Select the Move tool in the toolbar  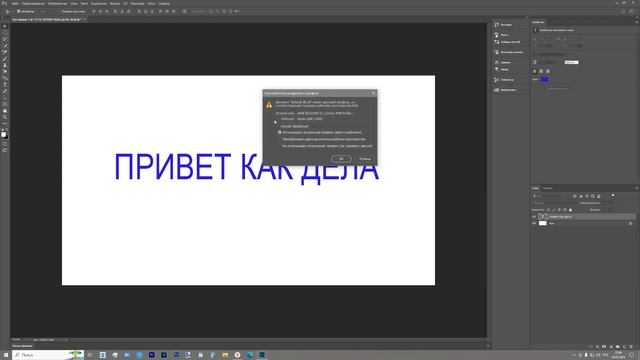[5, 26]
